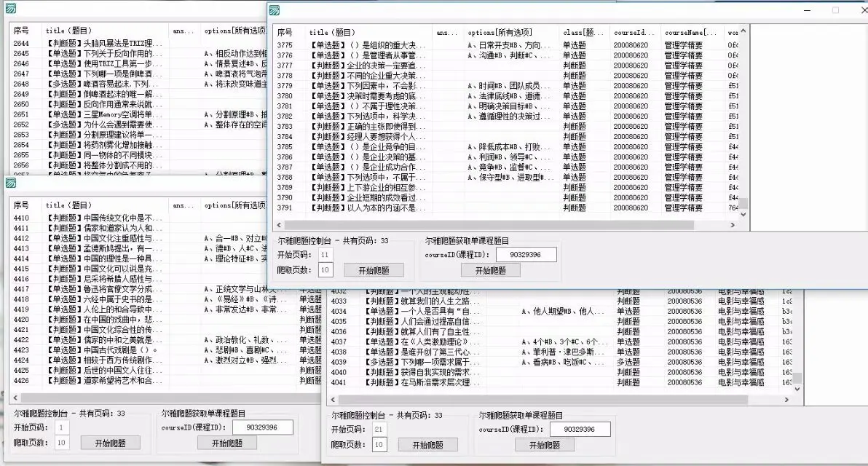The height and width of the screenshot is (466, 868).
Task: Click the title（题目） column header in front window
Action: (331, 32)
